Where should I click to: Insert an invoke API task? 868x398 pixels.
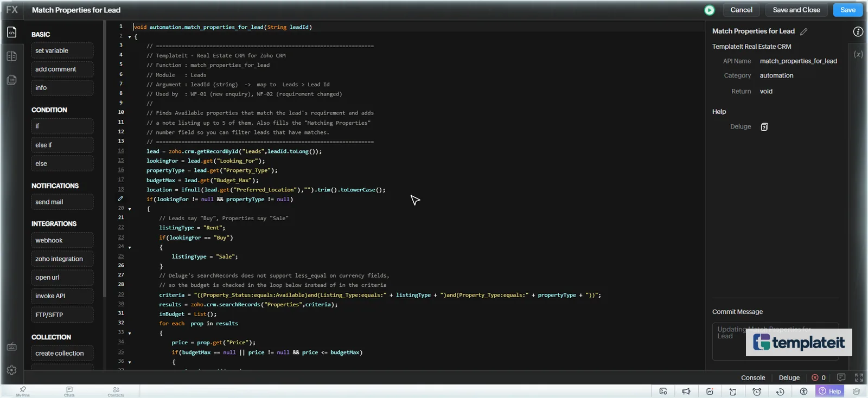62,296
